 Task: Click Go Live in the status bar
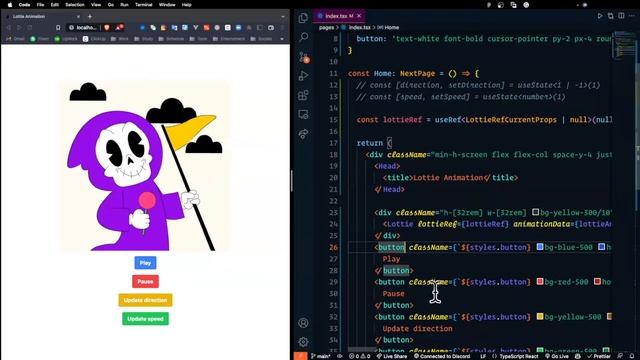tap(557, 356)
